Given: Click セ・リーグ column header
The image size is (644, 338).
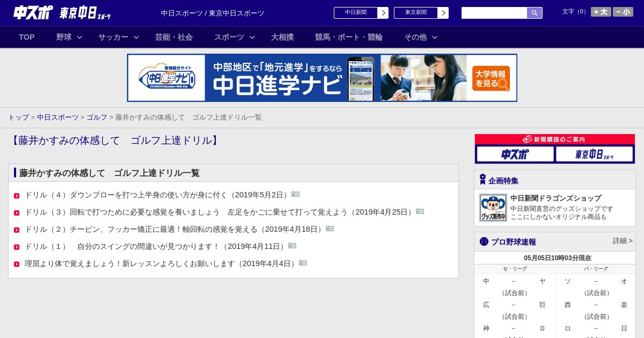Looking at the screenshot, I should pyautogui.click(x=515, y=269).
